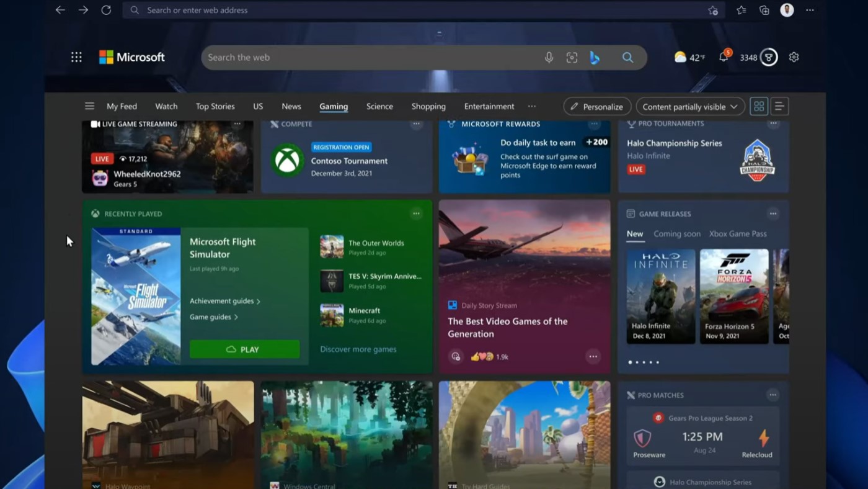
Task: Select Xbox Game Pass releases tab
Action: [738, 234]
